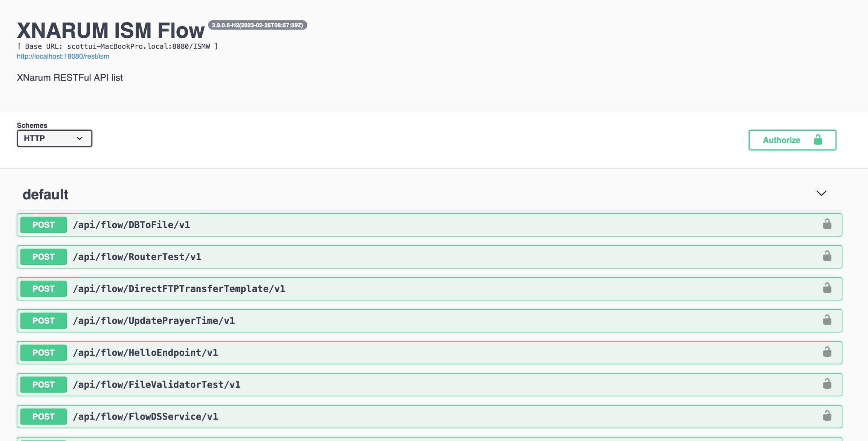Click POST badge for HelloEndpoint

pos(43,352)
